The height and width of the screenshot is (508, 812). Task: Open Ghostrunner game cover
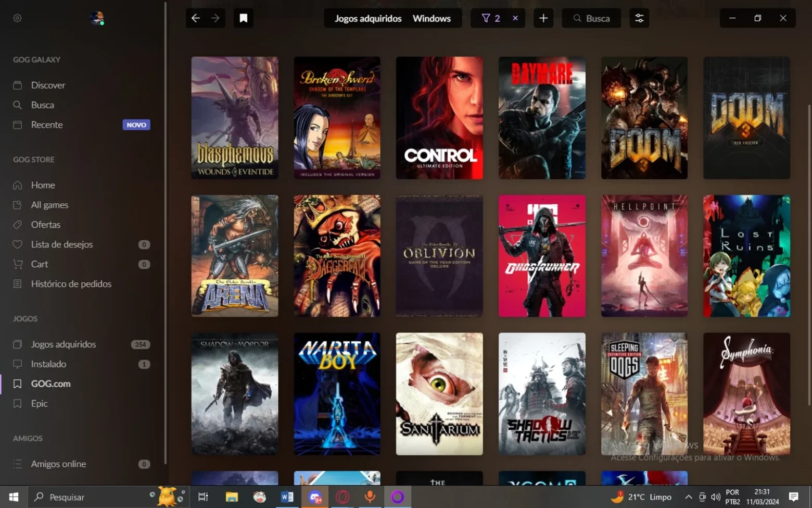(x=542, y=256)
